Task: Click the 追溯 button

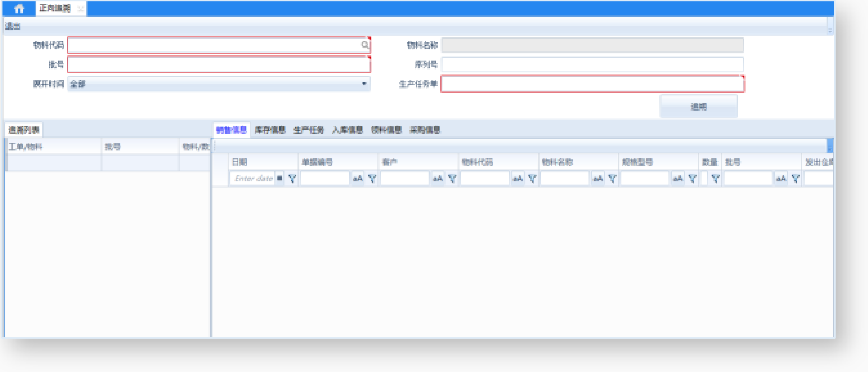Action: 698,107
